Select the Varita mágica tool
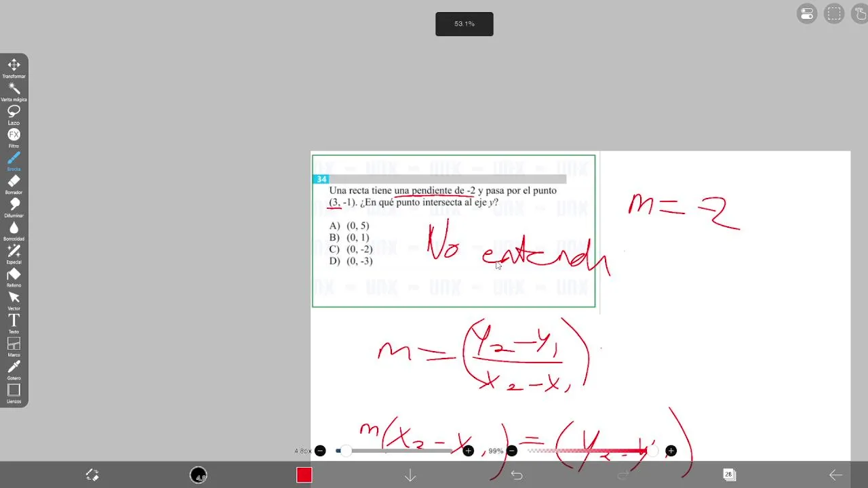The width and height of the screenshot is (868, 488). pyautogui.click(x=14, y=91)
